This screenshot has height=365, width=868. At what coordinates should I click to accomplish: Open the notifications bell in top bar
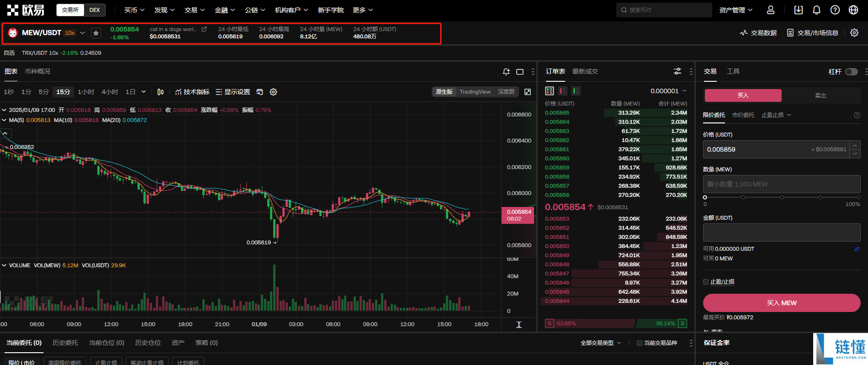816,10
